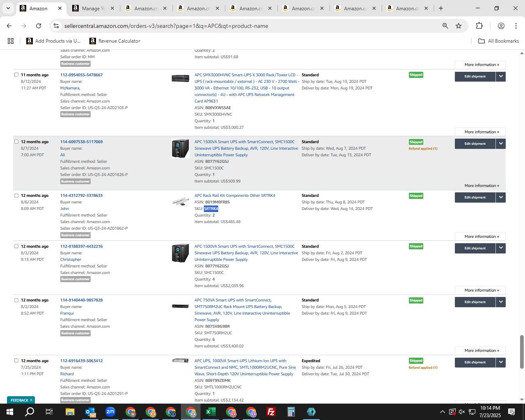The image size is (525, 420).
Task: Open the apps grid in bookmarks bar
Action: coord(11,41)
